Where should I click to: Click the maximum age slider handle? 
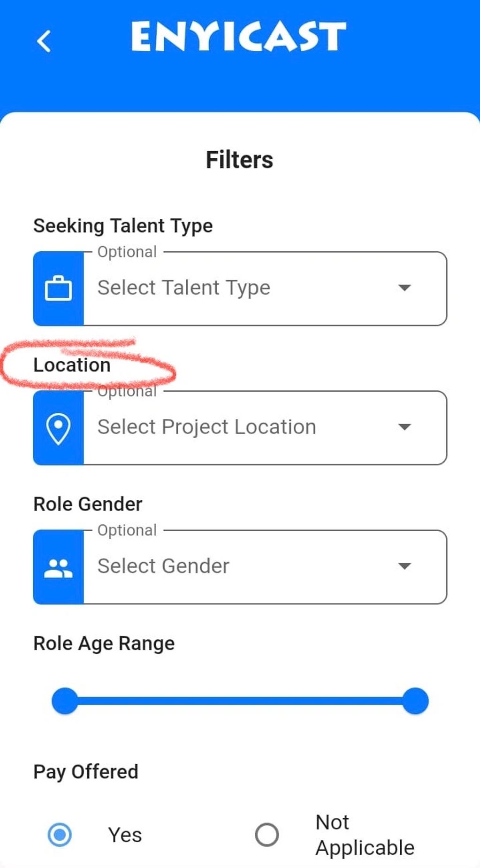(415, 701)
